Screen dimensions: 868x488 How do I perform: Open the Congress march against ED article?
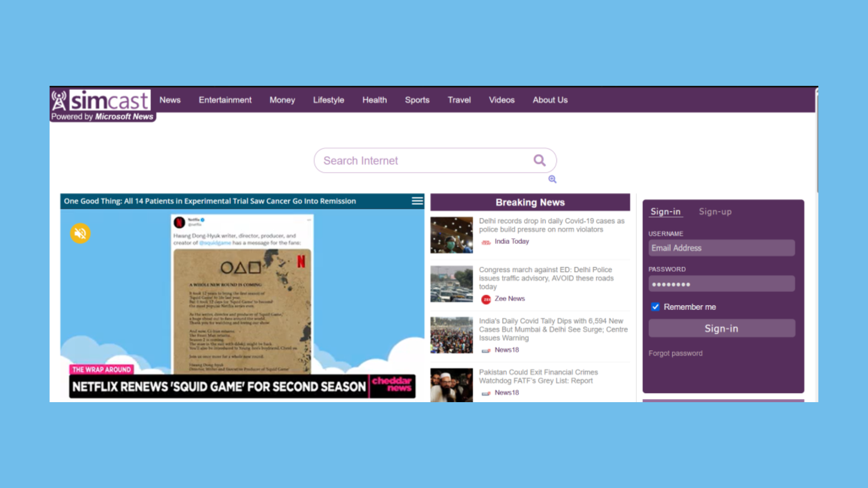point(546,278)
